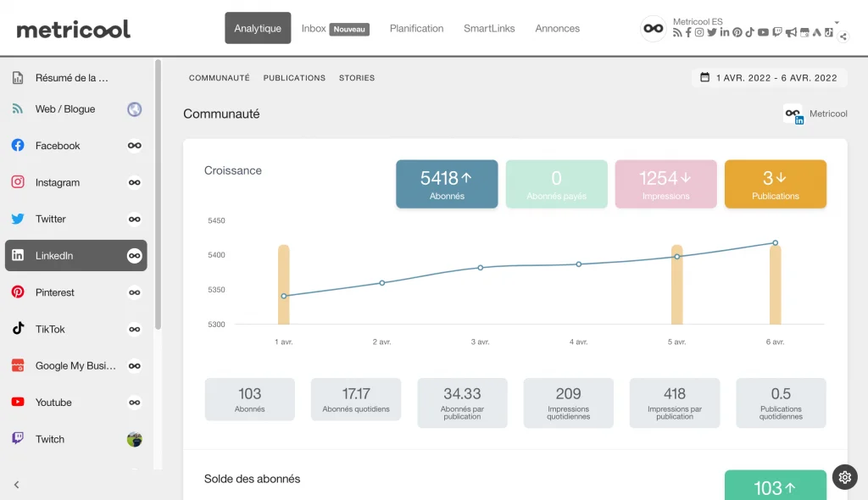Click the YouTube icon in header network row
The width and height of the screenshot is (868, 500).
[763, 33]
